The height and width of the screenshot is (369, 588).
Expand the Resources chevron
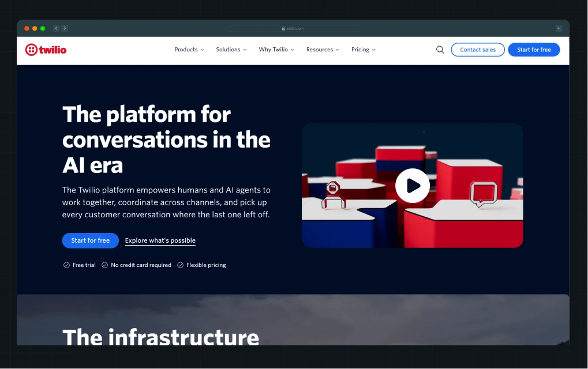[x=338, y=50]
